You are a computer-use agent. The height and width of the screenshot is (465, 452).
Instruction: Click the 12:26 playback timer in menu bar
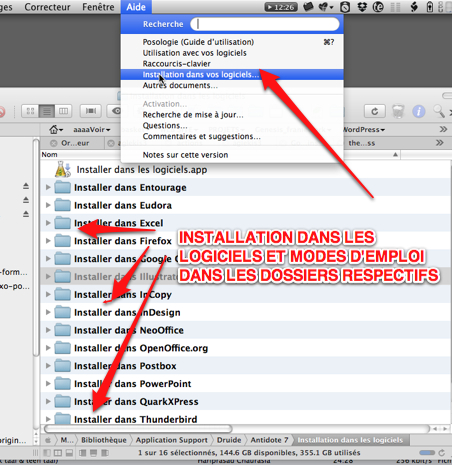click(x=281, y=7)
